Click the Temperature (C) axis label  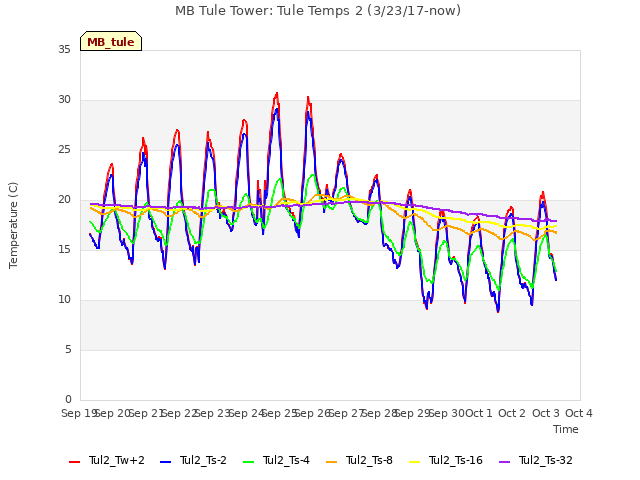coord(13,225)
